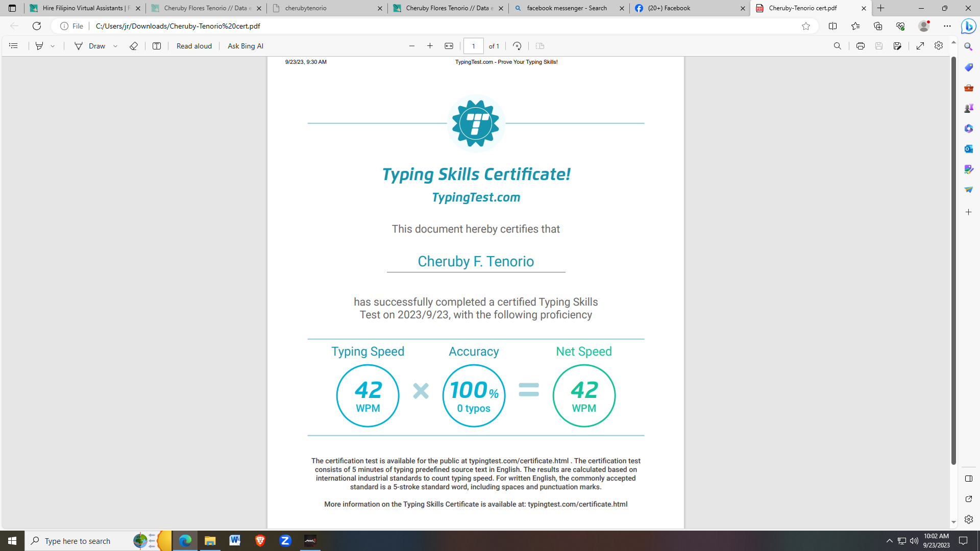
Task: Open the PDF table of contents panel
Action: tap(13, 46)
